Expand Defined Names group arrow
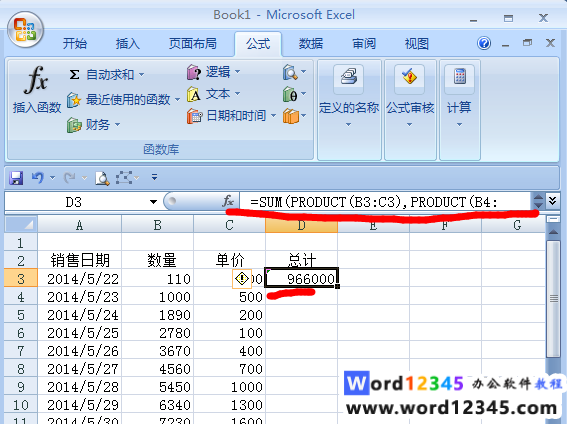Image resolution: width=567 pixels, height=424 pixels. coord(348,125)
